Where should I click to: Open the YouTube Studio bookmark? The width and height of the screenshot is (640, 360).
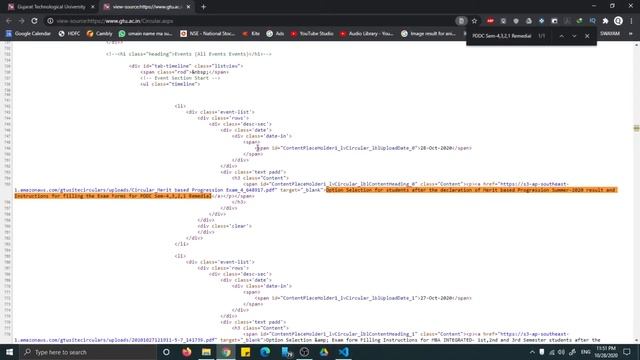(312, 33)
